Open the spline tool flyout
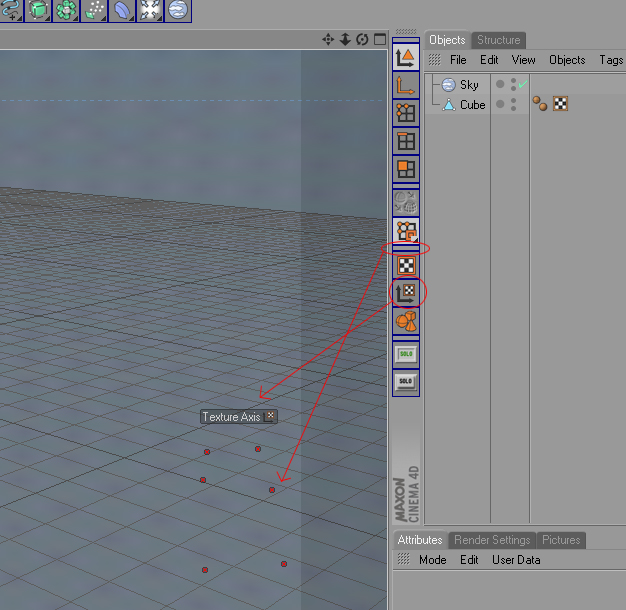626x610 pixels. click(x=10, y=10)
